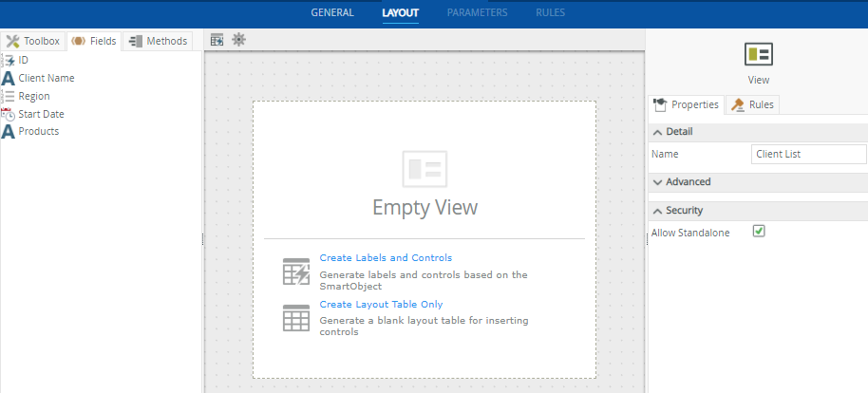Select the Fields tab
This screenshot has height=393, width=868.
[x=94, y=41]
